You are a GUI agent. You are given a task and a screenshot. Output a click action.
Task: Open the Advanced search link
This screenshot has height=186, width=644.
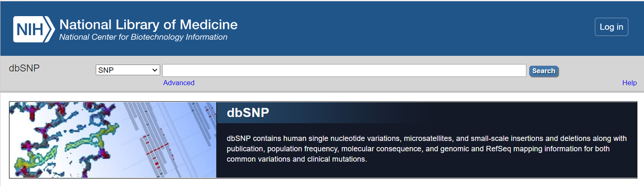tap(178, 83)
